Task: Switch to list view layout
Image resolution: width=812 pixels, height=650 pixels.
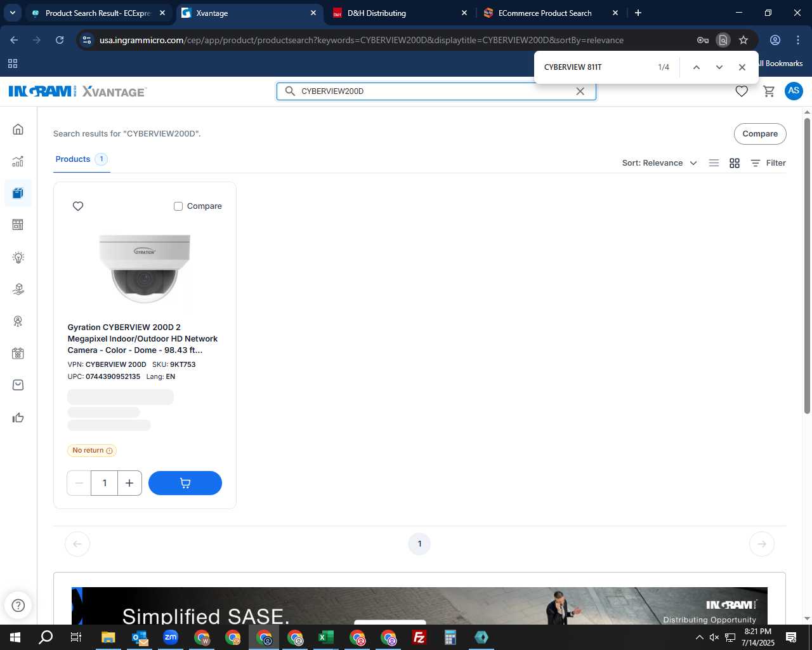Action: pyautogui.click(x=714, y=163)
